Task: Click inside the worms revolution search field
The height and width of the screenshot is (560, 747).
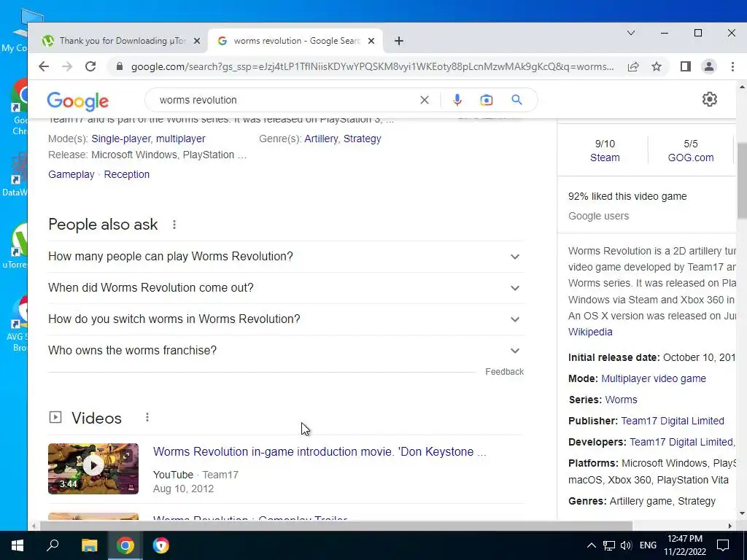Action: pyautogui.click(x=286, y=100)
